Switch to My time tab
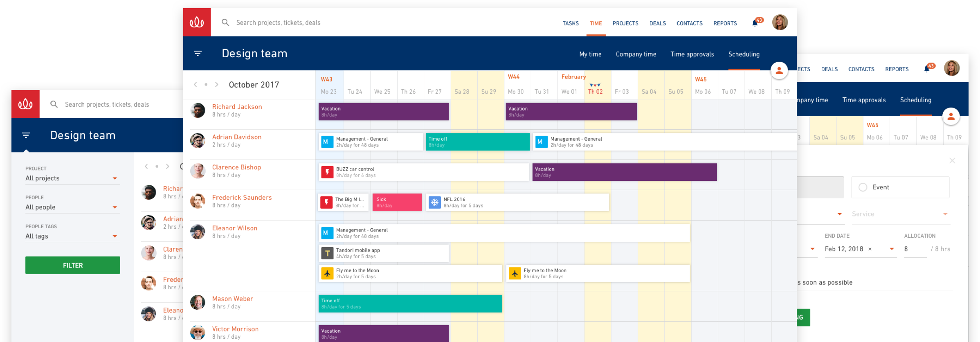 [590, 54]
